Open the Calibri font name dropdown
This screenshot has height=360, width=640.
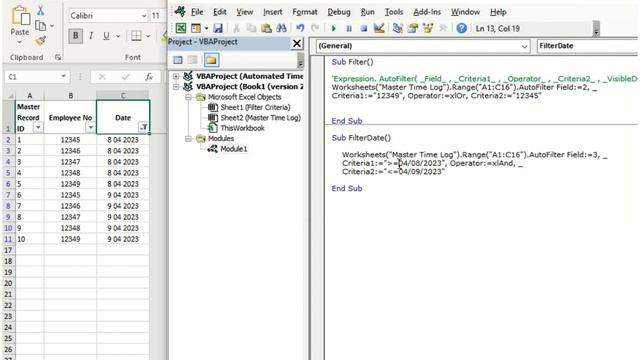click(x=144, y=16)
